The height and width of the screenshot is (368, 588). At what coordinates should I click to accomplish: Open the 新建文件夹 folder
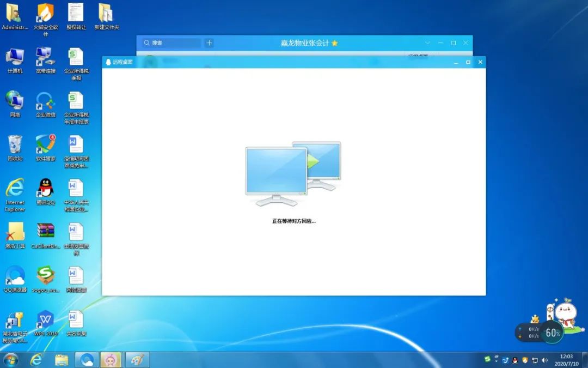pos(107,16)
